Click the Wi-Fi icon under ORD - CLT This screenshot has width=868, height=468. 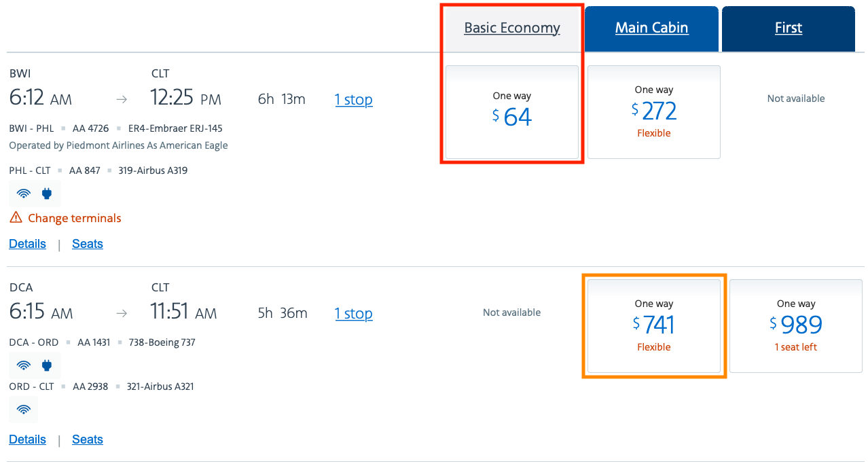coord(24,410)
